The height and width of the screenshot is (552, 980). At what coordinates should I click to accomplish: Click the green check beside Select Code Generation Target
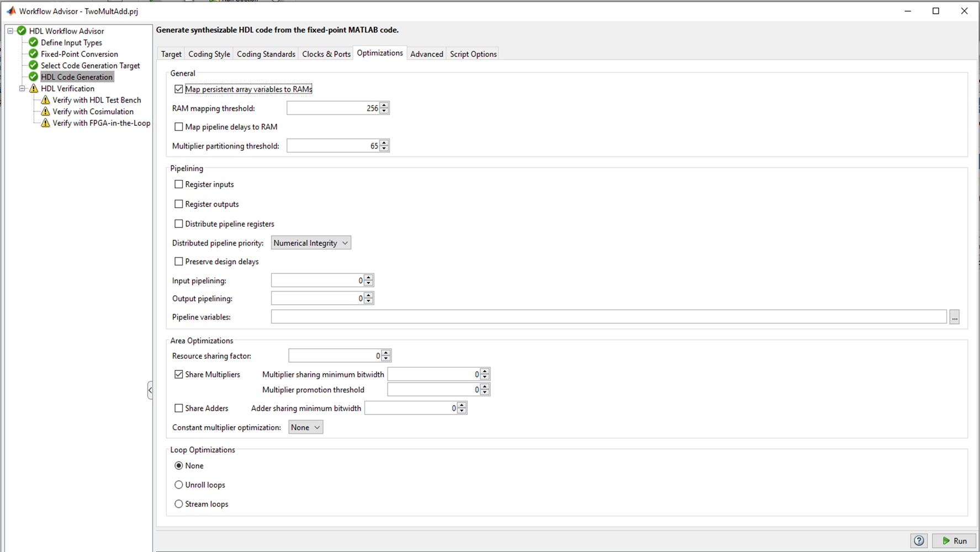(34, 66)
